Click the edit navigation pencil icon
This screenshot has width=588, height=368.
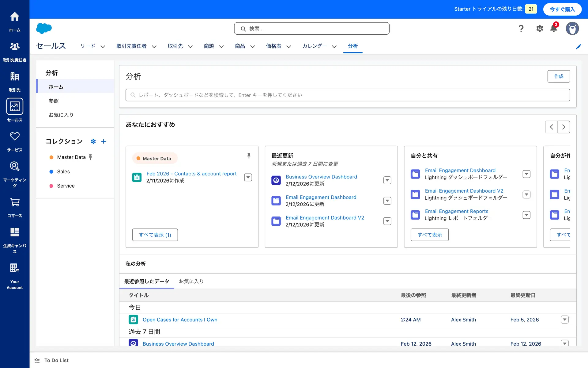(578, 47)
